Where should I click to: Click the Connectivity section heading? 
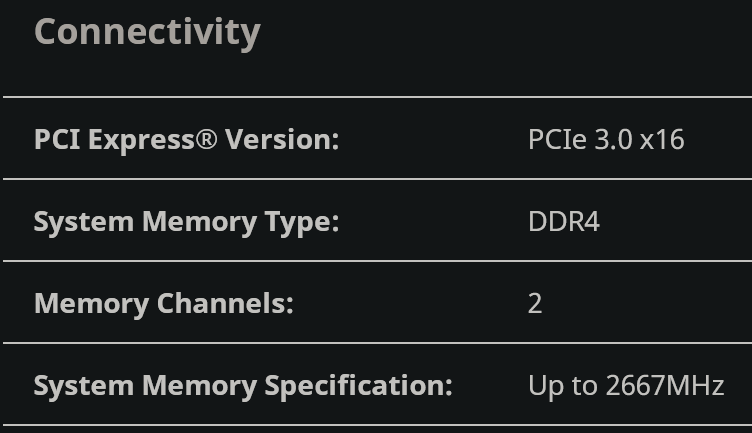coord(147,33)
